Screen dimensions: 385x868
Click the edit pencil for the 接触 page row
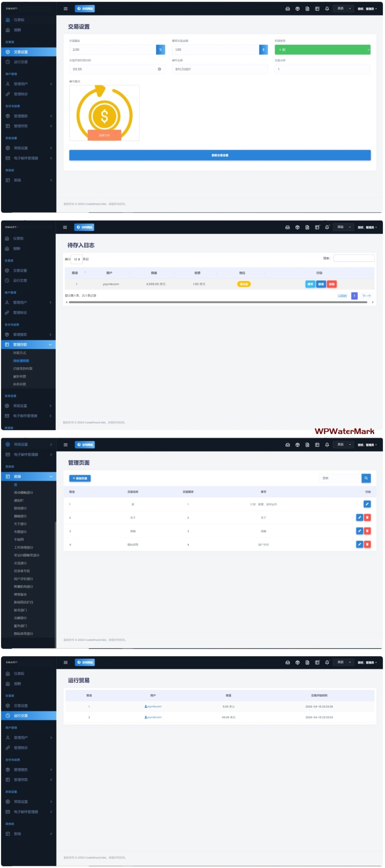tap(359, 531)
